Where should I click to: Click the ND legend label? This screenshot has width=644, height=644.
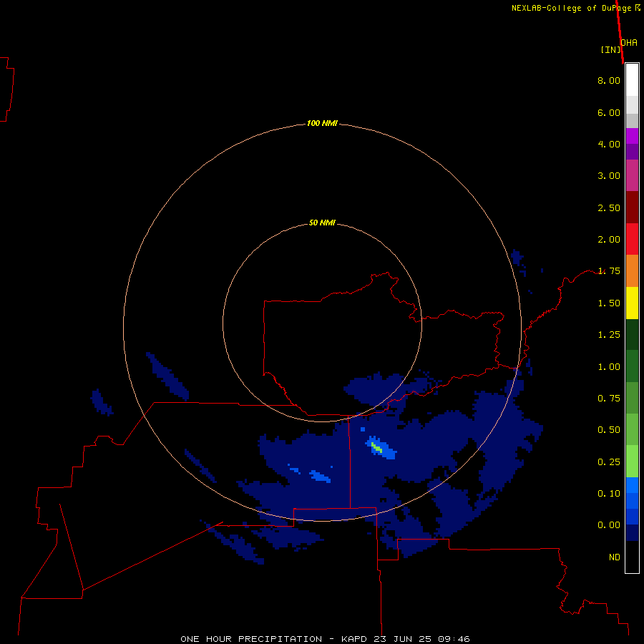coord(615,557)
